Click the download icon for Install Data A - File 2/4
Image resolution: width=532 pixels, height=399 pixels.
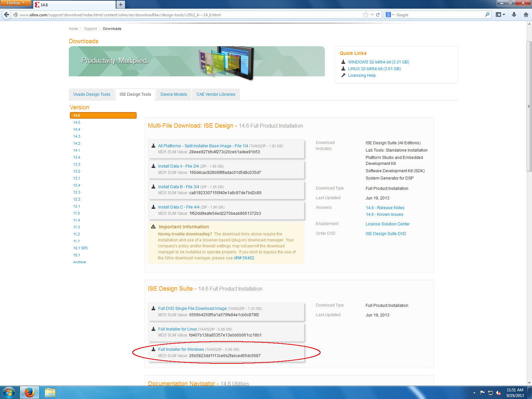[154, 166]
